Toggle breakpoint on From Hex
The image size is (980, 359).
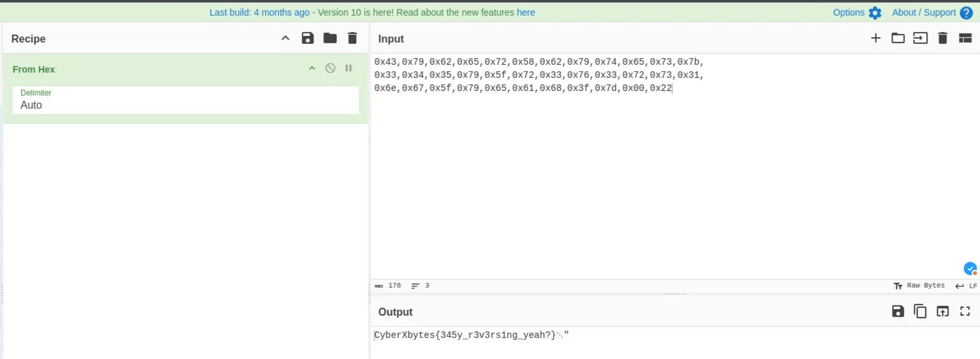point(349,69)
